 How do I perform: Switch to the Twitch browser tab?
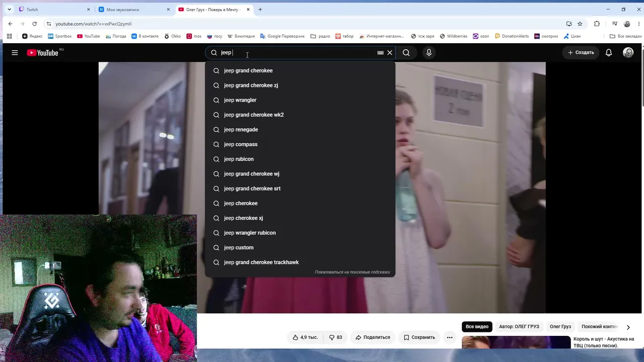54,10
